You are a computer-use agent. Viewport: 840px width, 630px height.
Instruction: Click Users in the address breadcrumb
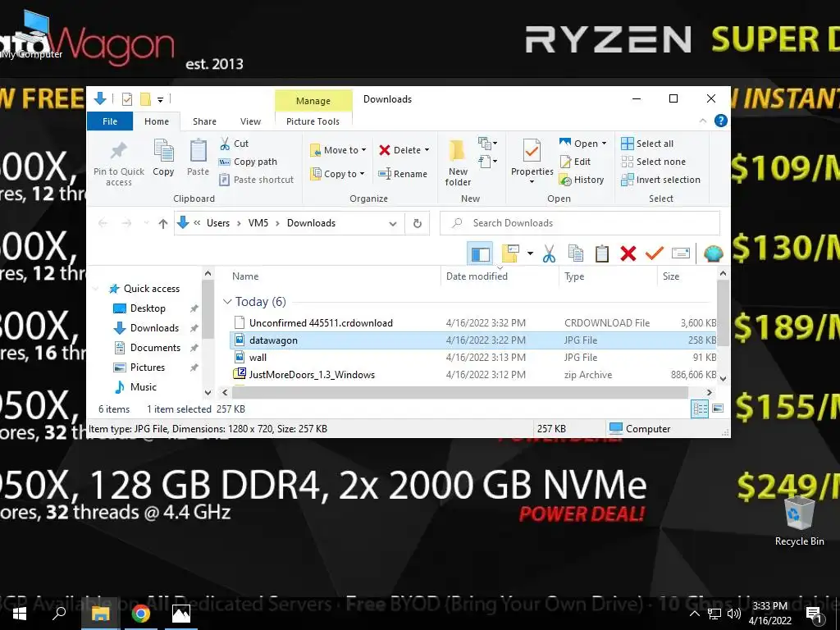[218, 223]
